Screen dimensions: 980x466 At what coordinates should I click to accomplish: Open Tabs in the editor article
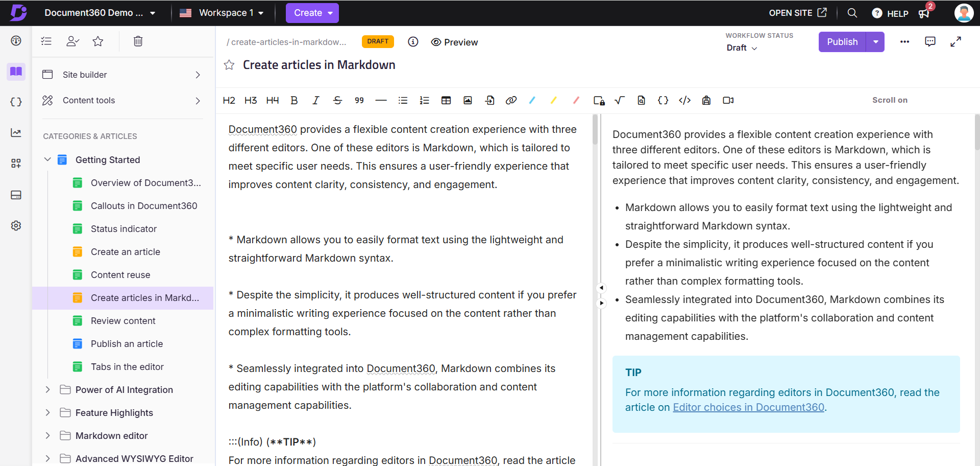127,367
